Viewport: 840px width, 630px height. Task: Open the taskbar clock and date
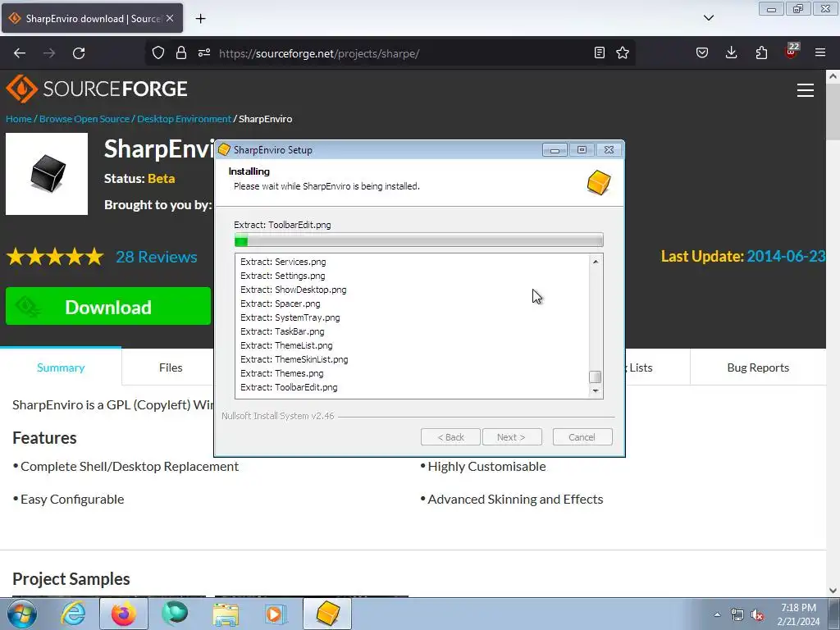(798, 614)
